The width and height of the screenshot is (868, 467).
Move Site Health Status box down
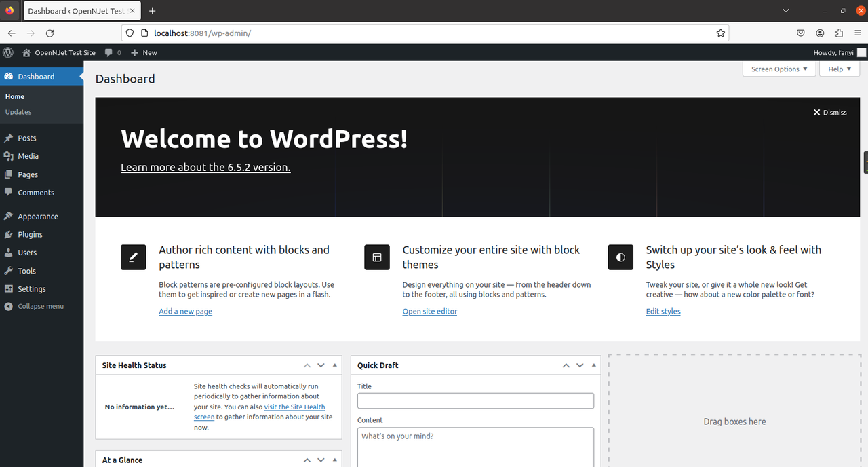pos(321,365)
